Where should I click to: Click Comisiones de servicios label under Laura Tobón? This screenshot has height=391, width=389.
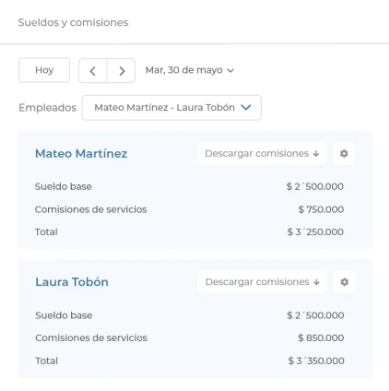tap(91, 338)
